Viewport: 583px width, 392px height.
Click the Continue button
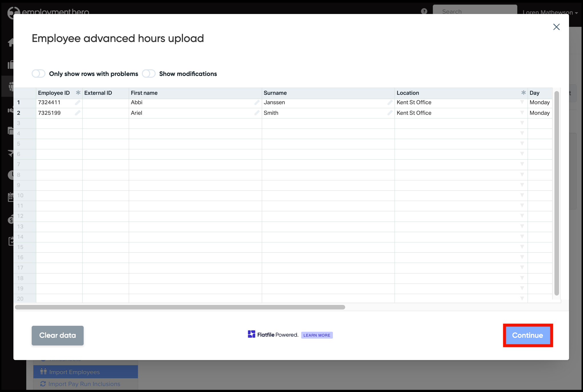[x=528, y=335]
